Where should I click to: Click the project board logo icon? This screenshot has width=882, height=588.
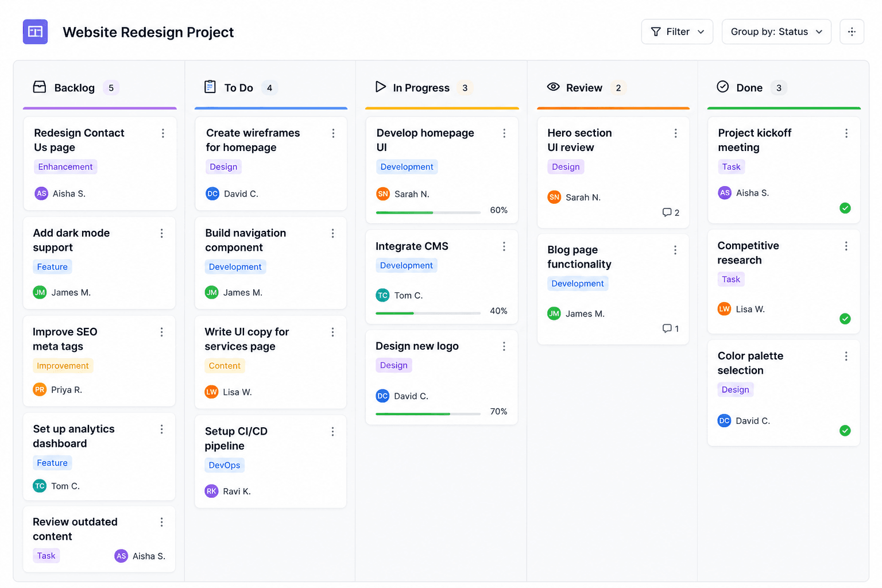(x=35, y=32)
